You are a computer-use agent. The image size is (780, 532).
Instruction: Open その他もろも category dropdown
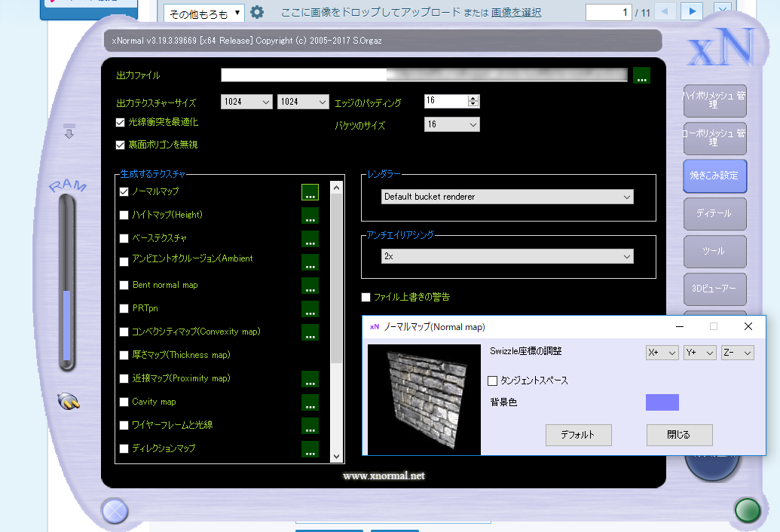pos(204,14)
